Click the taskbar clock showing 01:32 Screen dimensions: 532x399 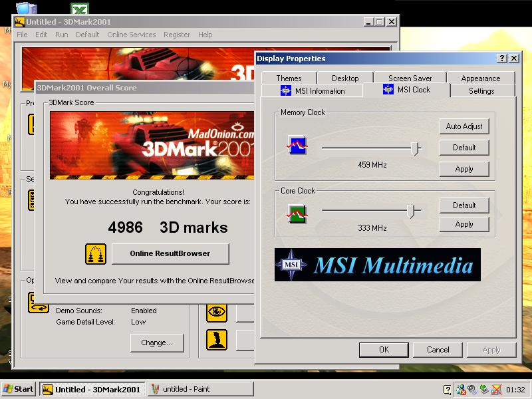coord(515,390)
